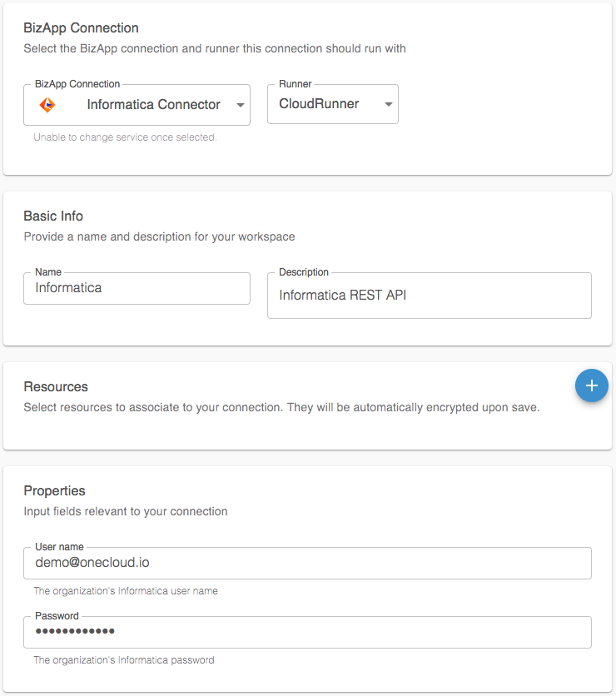Click the 'Provide a name and description' subtitle
The height and width of the screenshot is (696, 616).
tap(159, 236)
